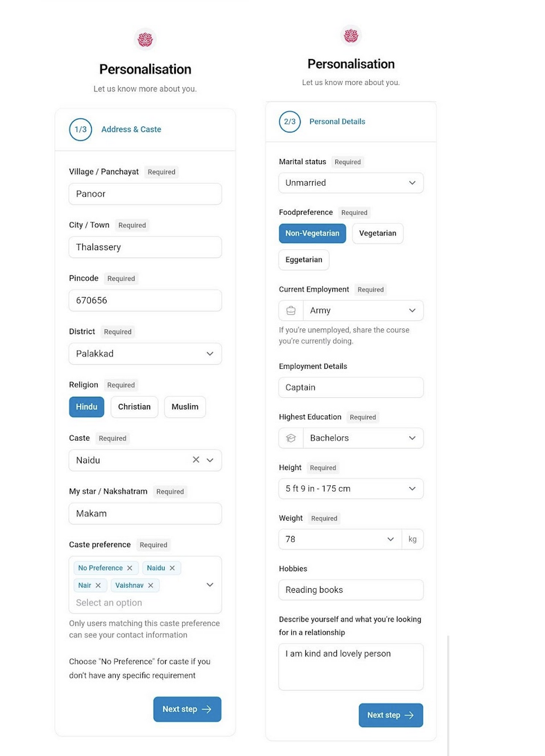Open the District dropdown showing Palakkad

[145, 354]
